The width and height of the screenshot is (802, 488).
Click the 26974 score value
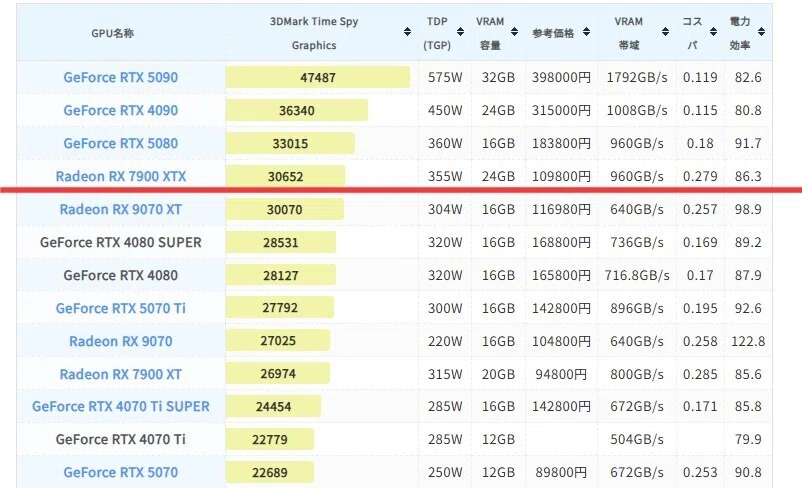tap(278, 374)
